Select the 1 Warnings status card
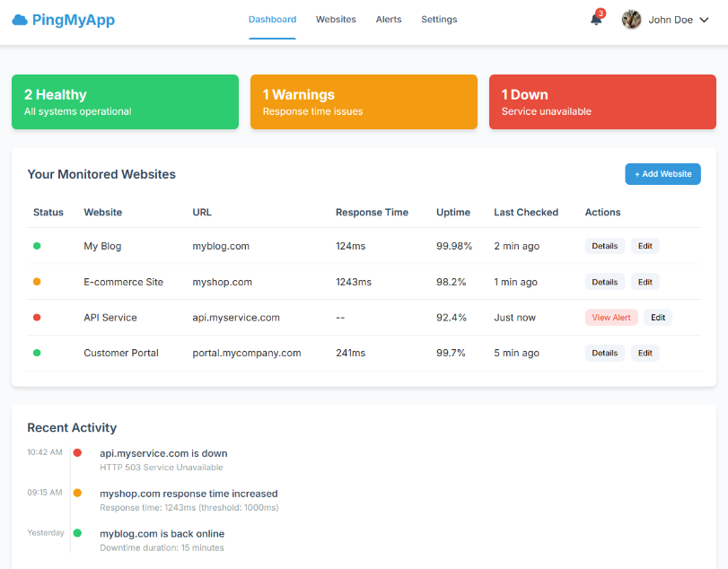Viewport: 728px width, 569px height. coord(364,102)
